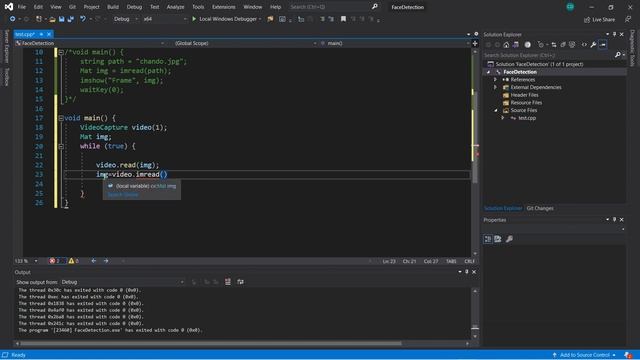Open the File menu
This screenshot has width=640, height=360.
click(22, 7)
